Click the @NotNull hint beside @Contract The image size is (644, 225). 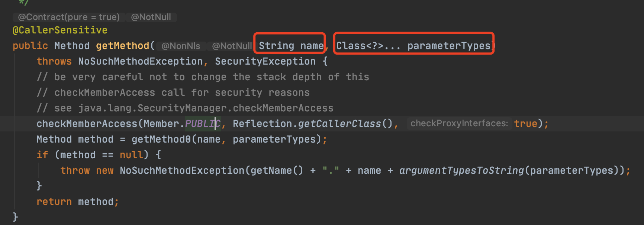(x=151, y=17)
